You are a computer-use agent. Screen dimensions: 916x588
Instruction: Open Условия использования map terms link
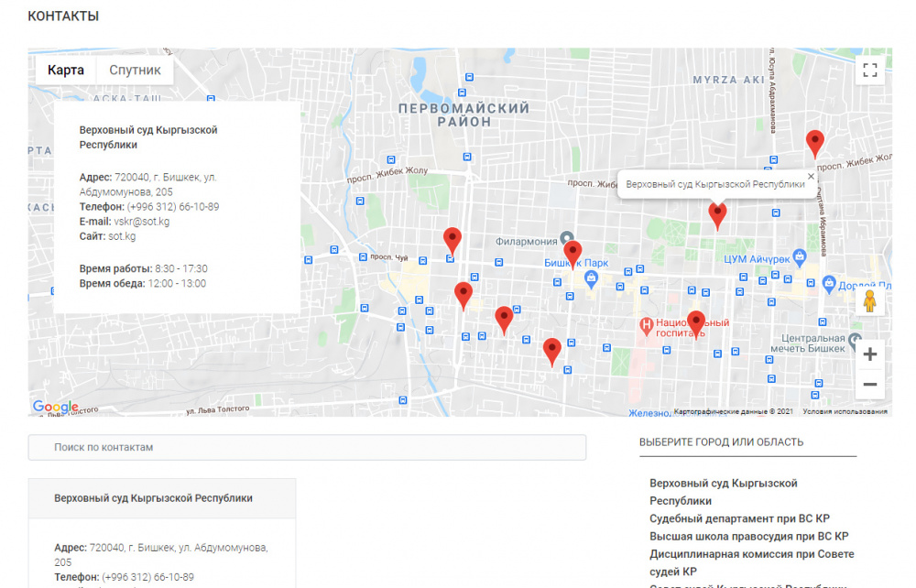tap(845, 412)
